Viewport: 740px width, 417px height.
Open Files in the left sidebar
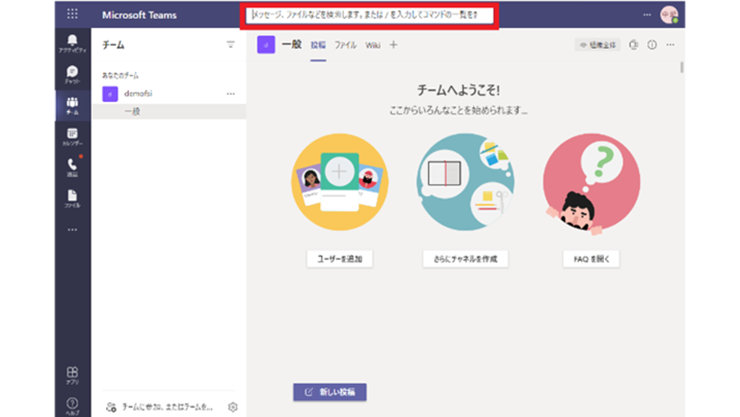pyautogui.click(x=72, y=199)
